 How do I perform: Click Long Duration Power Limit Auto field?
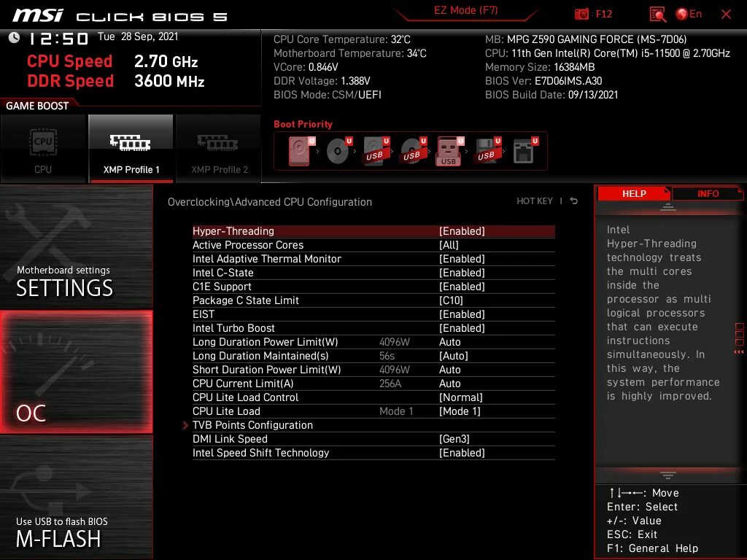pos(449,342)
